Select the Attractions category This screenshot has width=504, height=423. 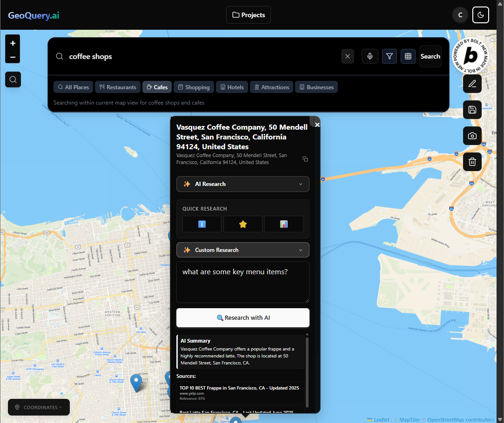[272, 87]
